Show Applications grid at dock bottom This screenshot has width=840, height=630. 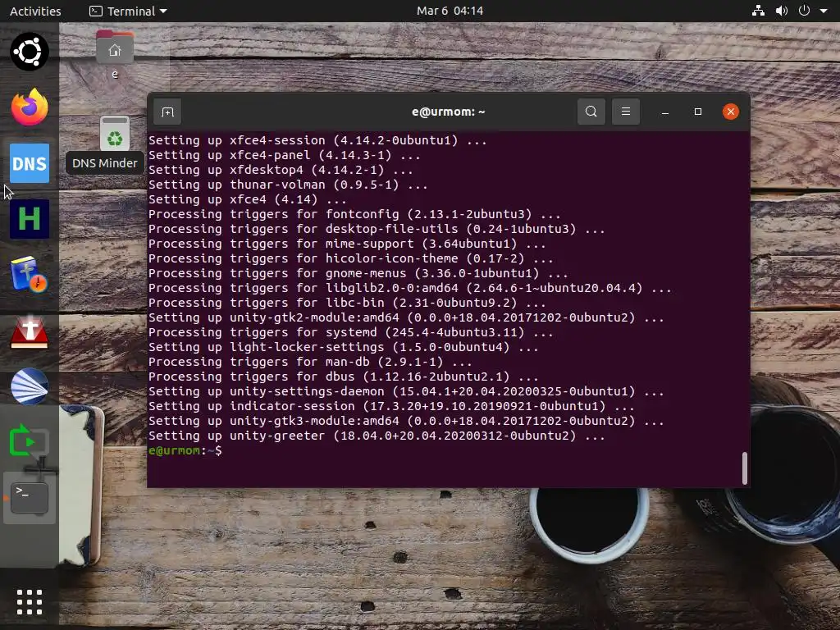29,602
